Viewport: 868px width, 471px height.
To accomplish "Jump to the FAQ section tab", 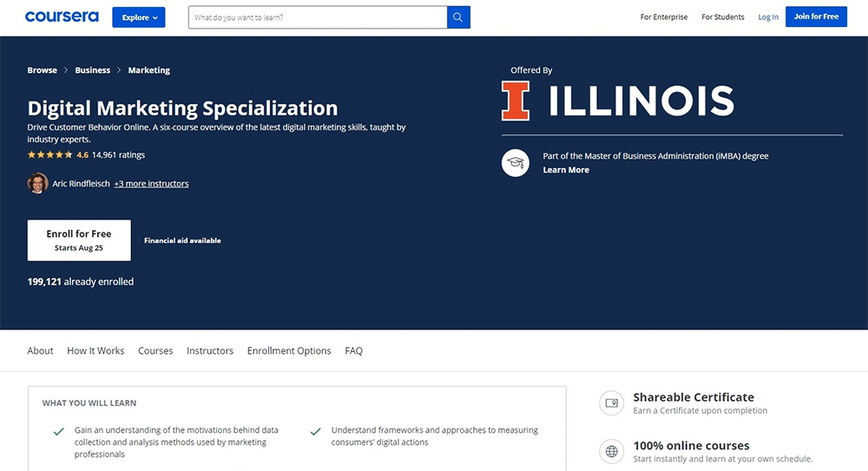I will click(353, 351).
